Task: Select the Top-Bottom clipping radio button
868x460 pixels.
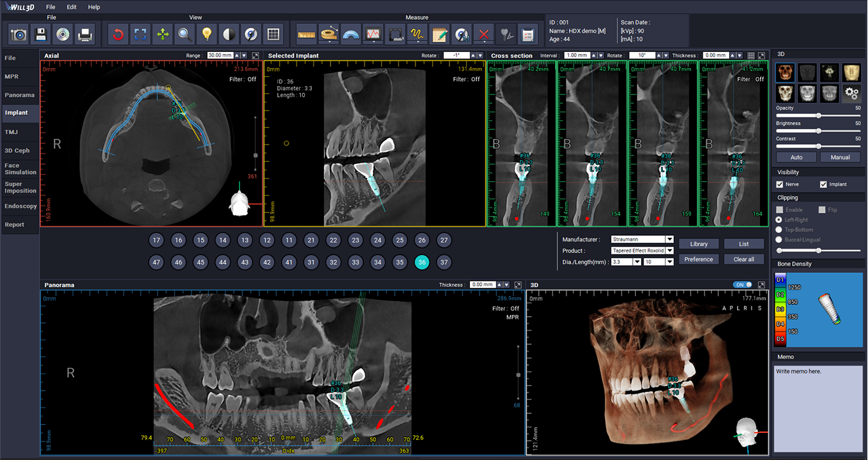Action: 780,229
